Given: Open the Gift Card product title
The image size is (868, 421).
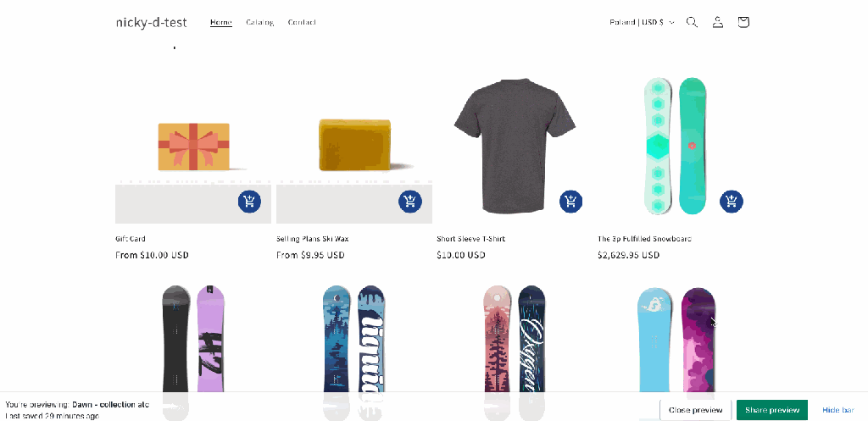Looking at the screenshot, I should coord(131,239).
